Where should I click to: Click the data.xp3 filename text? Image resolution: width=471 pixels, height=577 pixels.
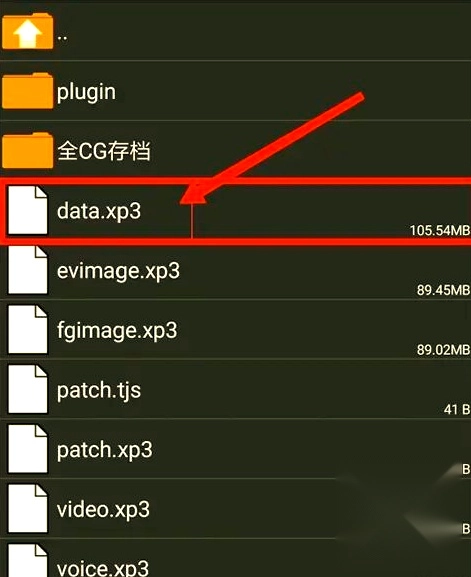click(x=99, y=211)
